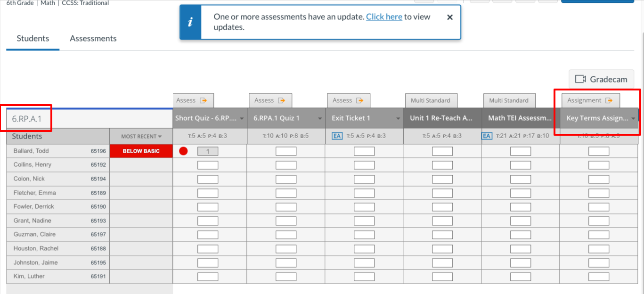644x294 pixels.
Task: Click the orange arrow icon on first Assess tab
Action: 204,100
